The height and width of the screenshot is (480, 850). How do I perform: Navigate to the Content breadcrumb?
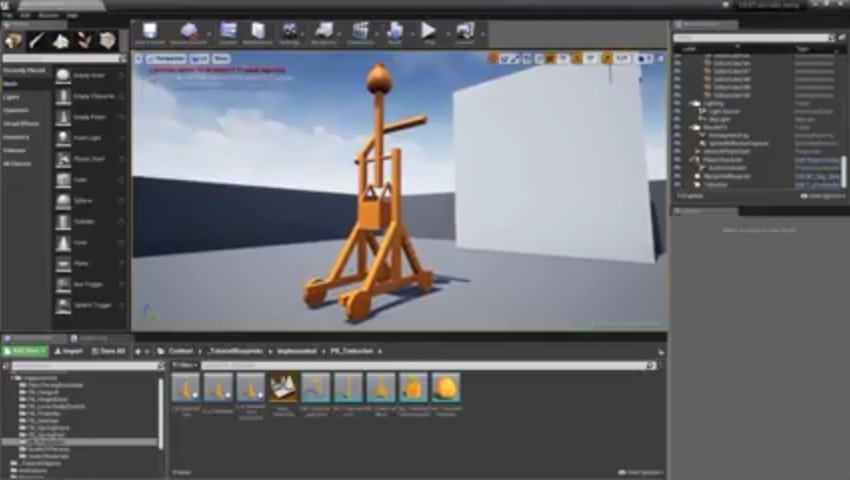tap(181, 351)
